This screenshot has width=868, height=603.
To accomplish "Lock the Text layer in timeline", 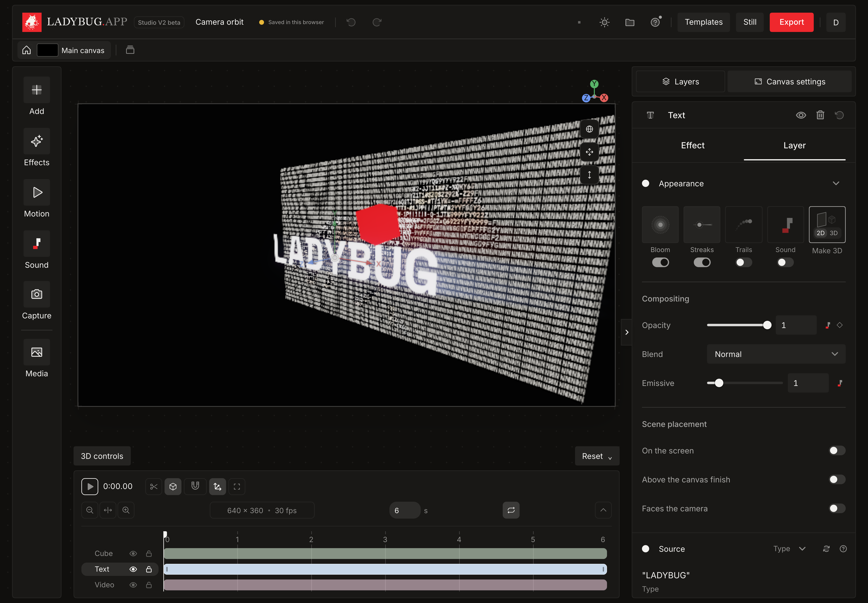I will pyautogui.click(x=149, y=569).
